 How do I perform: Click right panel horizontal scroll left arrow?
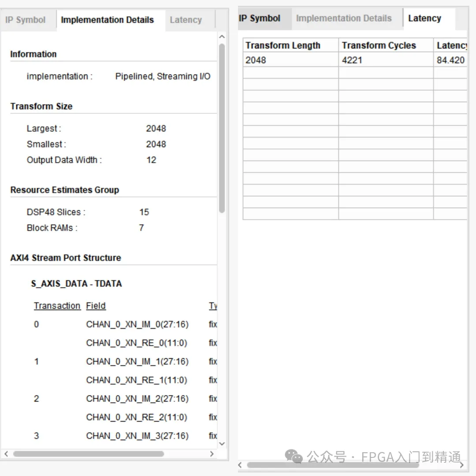pyautogui.click(x=240, y=465)
